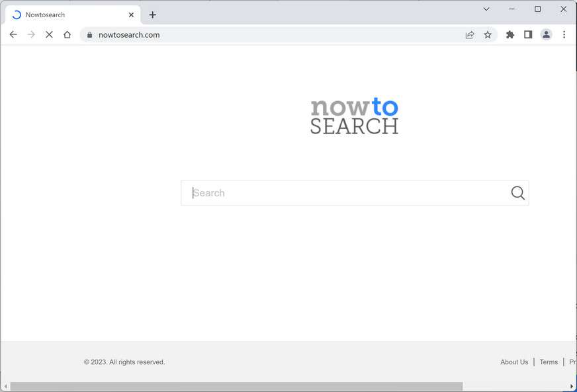
Task: Bookmark this page with the star
Action: [488, 34]
